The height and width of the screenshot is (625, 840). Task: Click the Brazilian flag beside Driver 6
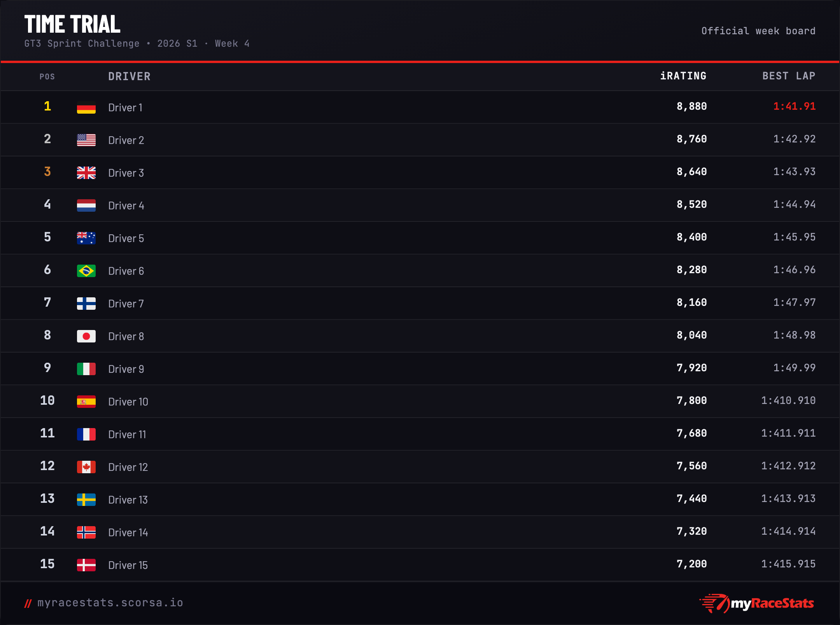click(x=86, y=271)
